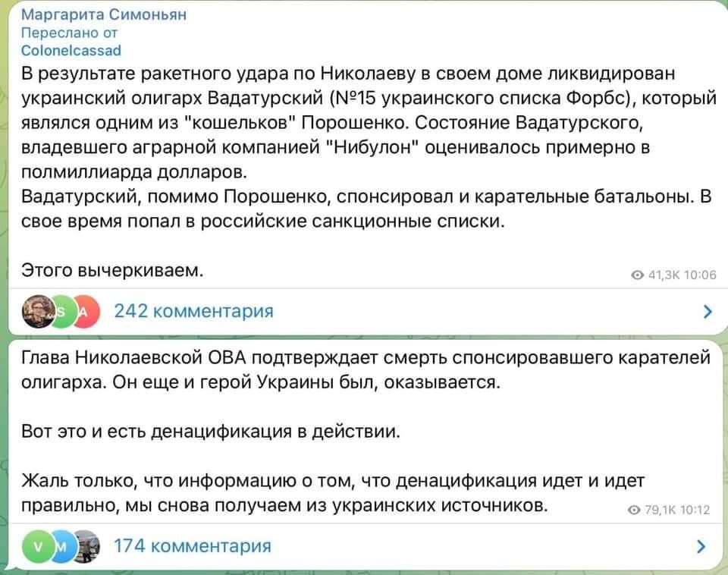728x575 pixels.
Task: Expand comments arrow beside 174 комментария
Action: [x=701, y=545]
